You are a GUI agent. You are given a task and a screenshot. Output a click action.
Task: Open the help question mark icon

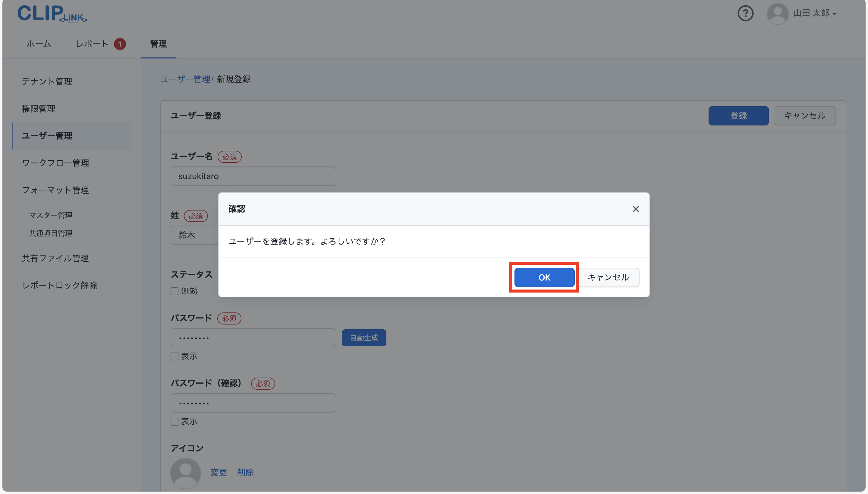(745, 13)
